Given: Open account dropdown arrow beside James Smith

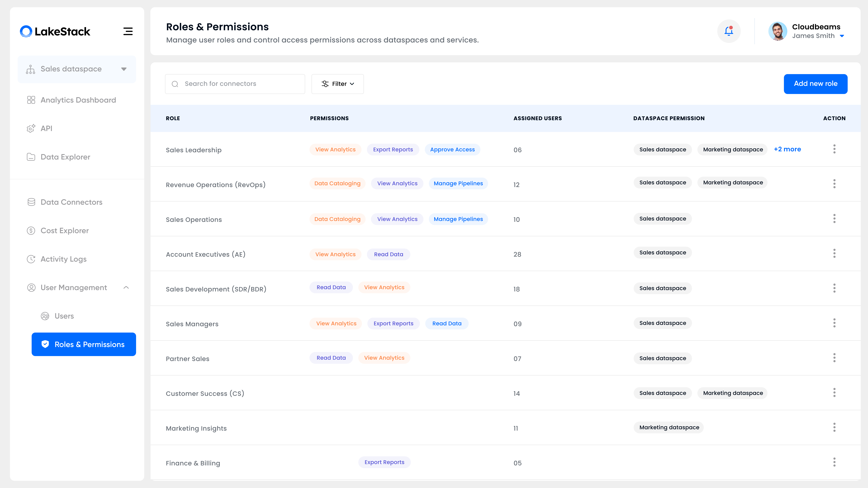Looking at the screenshot, I should click(842, 36).
